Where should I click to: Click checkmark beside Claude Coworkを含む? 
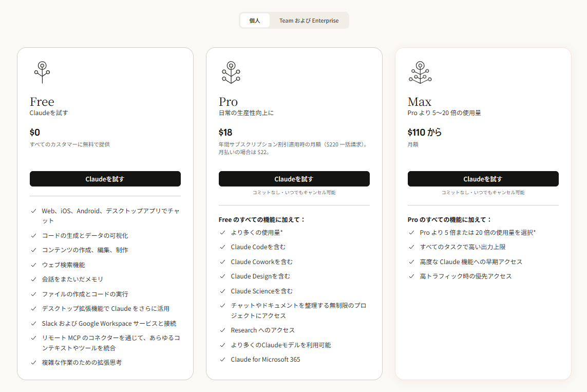pos(223,262)
